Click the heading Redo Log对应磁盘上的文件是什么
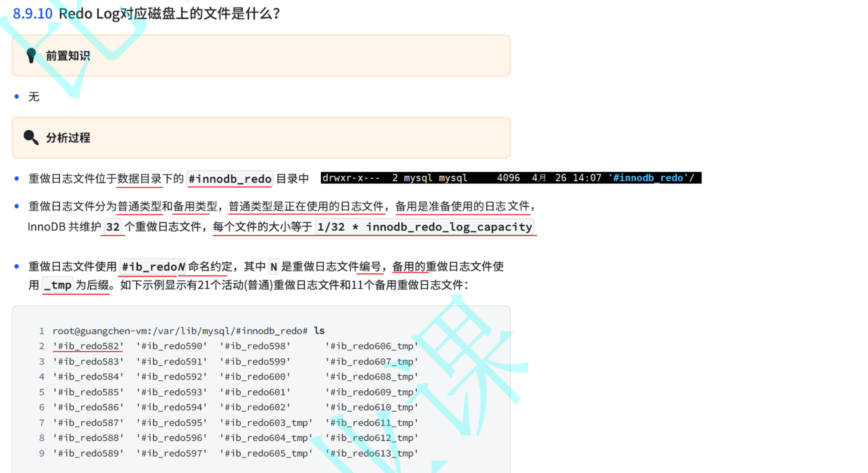 click(x=169, y=14)
